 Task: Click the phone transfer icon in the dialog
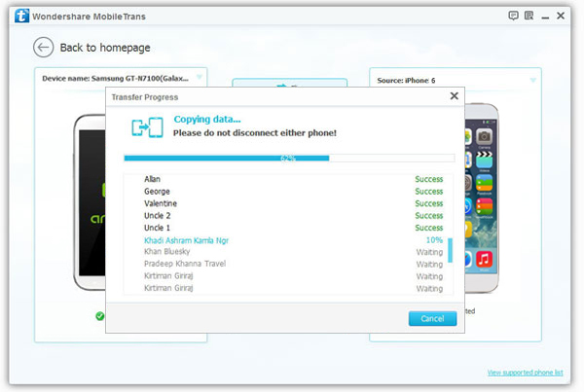click(148, 127)
